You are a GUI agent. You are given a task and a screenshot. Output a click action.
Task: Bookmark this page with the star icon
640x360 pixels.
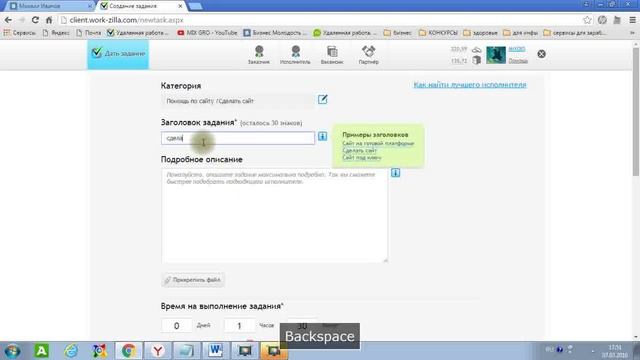(x=587, y=20)
